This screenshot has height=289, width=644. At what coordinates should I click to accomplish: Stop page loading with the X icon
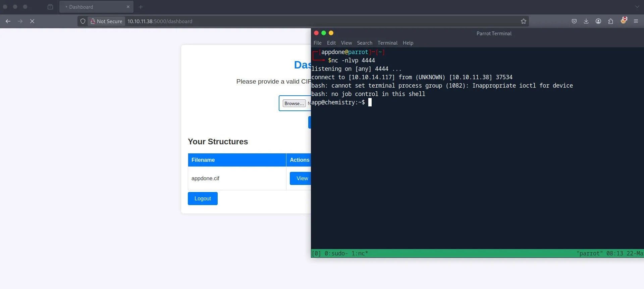(32, 21)
